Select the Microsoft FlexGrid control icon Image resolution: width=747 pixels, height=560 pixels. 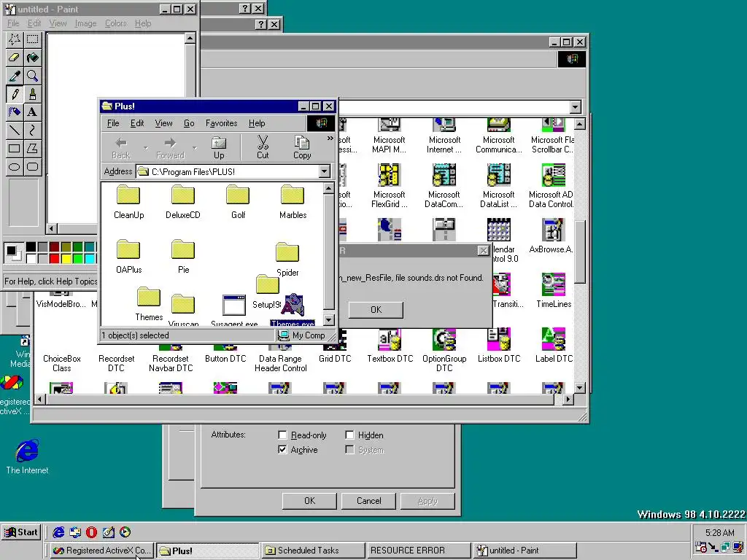click(390, 187)
